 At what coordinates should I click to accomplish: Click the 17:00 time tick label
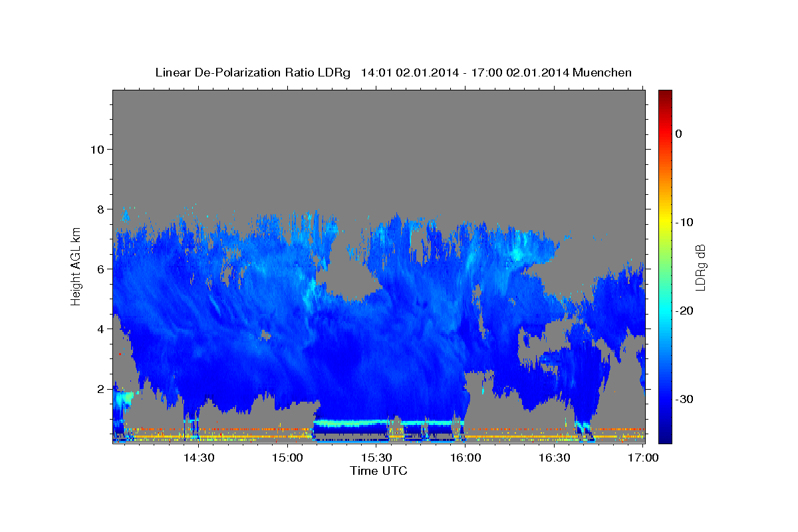click(x=643, y=458)
